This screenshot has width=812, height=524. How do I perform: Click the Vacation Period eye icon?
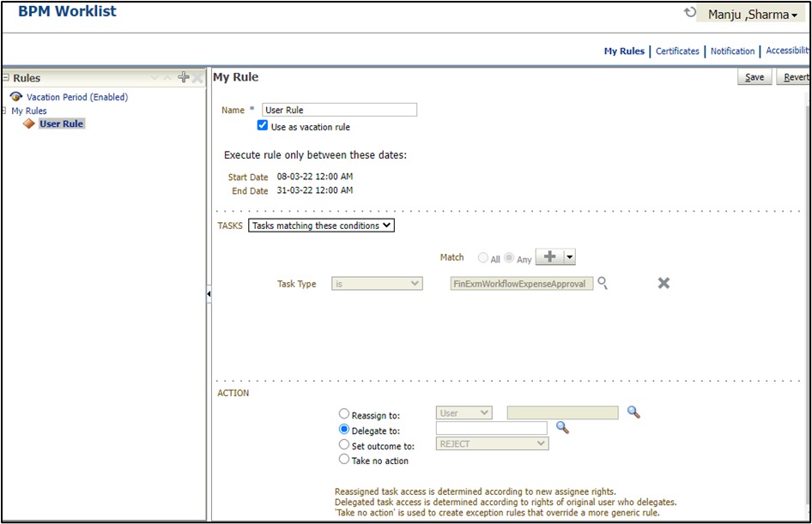(16, 97)
